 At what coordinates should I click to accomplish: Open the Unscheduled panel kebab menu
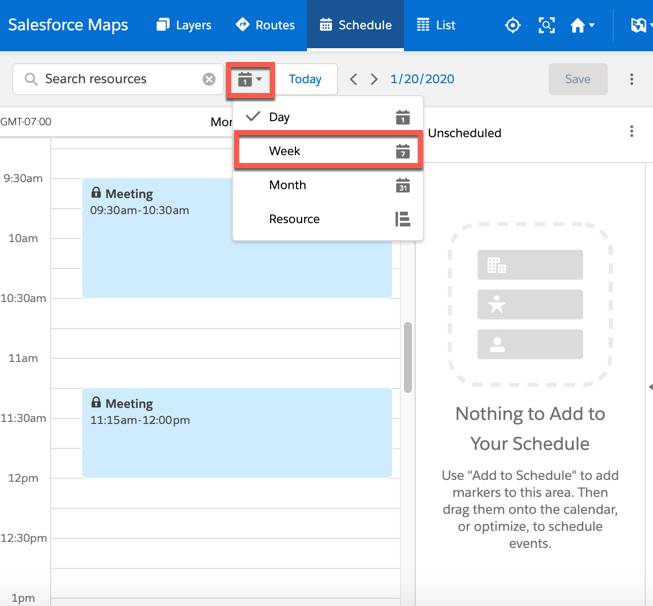pos(632,132)
